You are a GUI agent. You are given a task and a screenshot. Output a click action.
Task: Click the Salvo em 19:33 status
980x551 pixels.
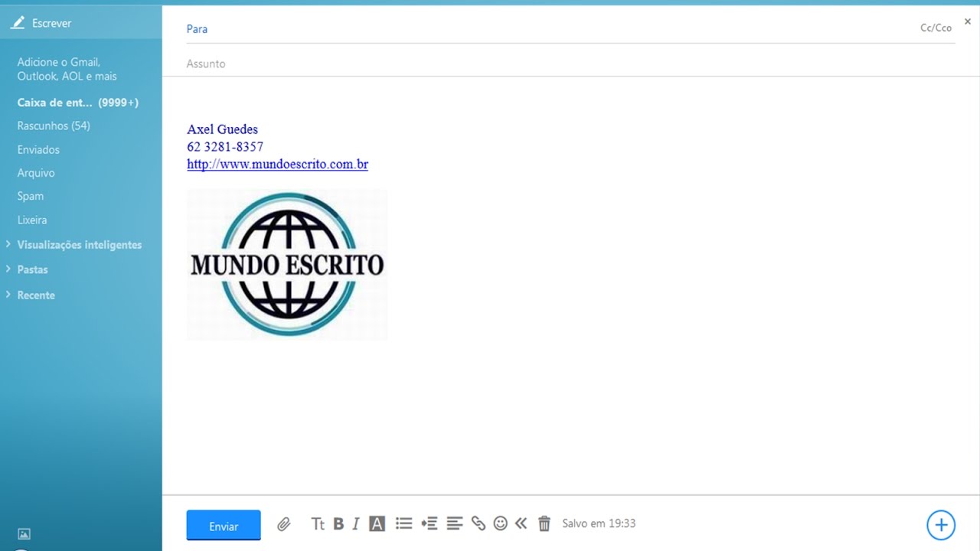(599, 523)
